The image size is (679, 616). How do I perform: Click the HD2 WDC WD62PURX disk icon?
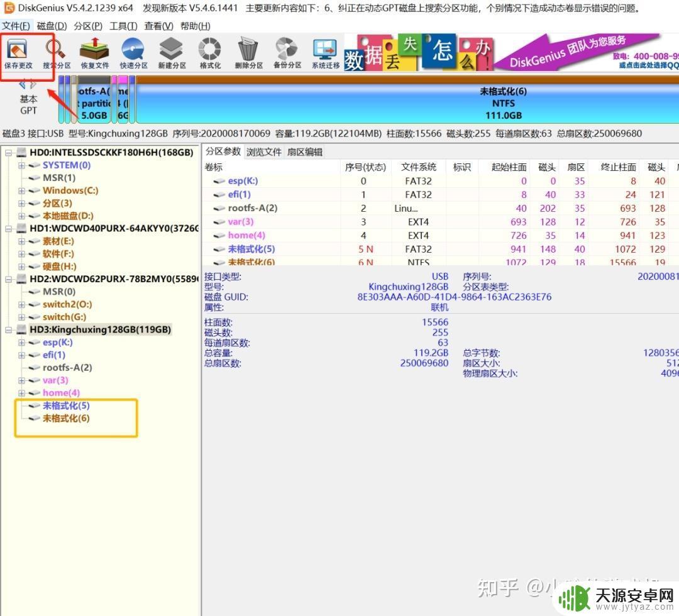(21, 279)
